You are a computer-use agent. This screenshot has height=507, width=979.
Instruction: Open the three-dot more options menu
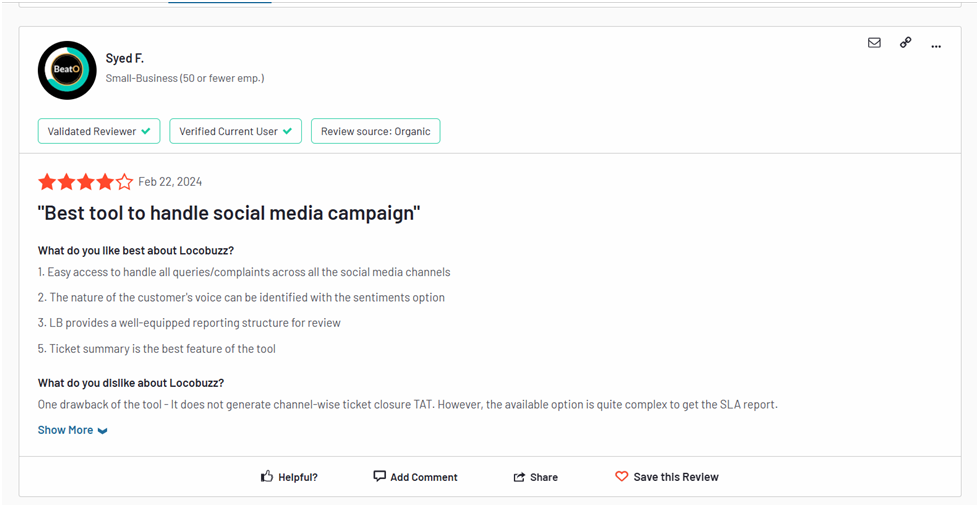[936, 46]
